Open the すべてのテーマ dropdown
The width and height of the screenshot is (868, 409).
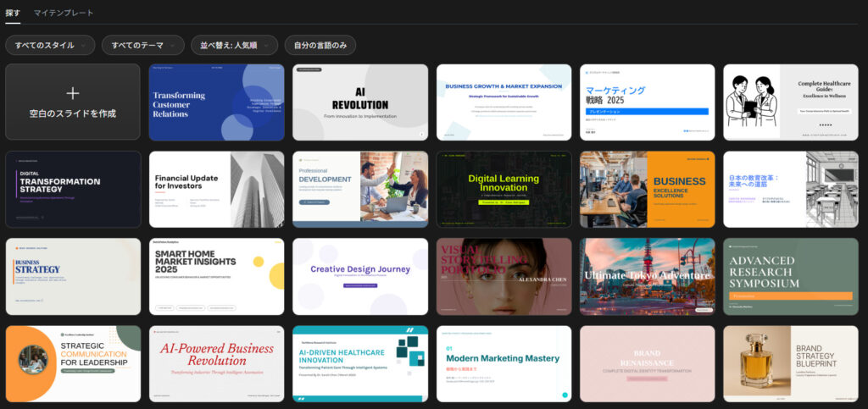[x=142, y=46]
